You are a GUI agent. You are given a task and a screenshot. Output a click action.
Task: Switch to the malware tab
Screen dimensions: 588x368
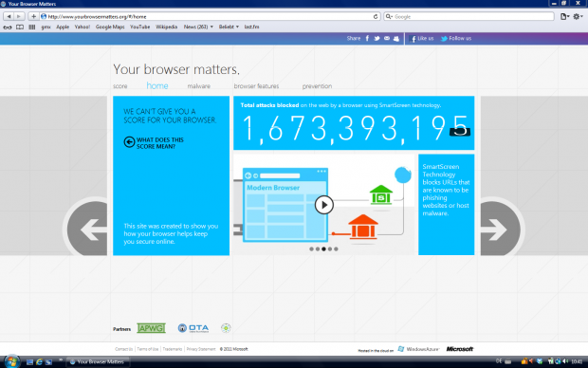point(199,86)
